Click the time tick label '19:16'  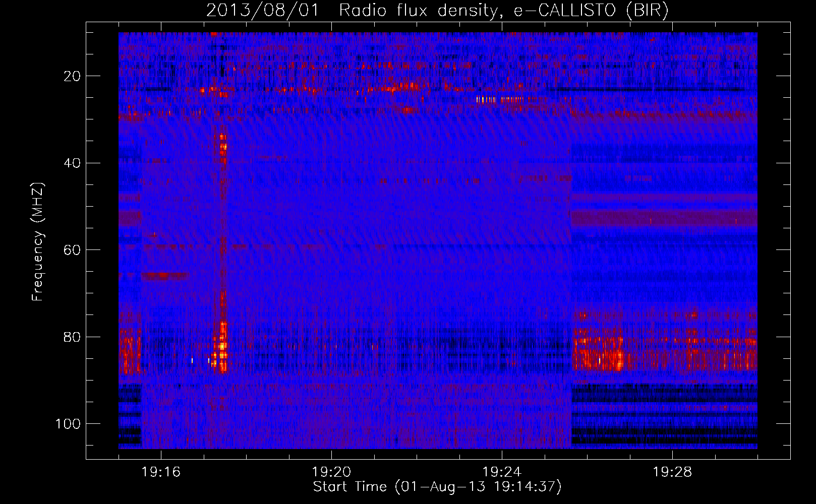[161, 472]
